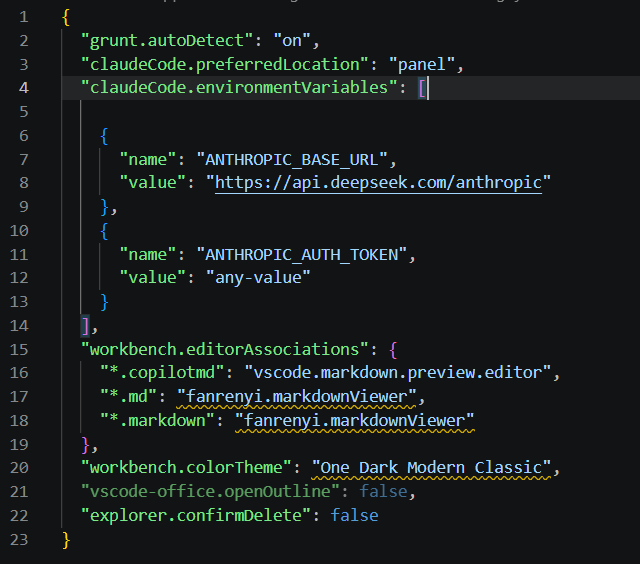Click the closing curly brace on line 23
Screen dimensions: 640x564
pyautogui.click(x=66, y=540)
